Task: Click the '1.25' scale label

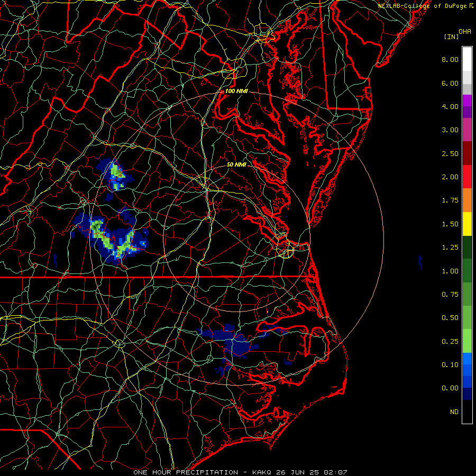Action: pyautogui.click(x=450, y=248)
